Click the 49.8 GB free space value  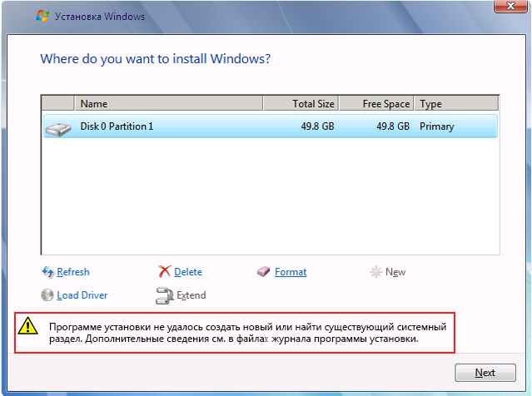click(393, 126)
